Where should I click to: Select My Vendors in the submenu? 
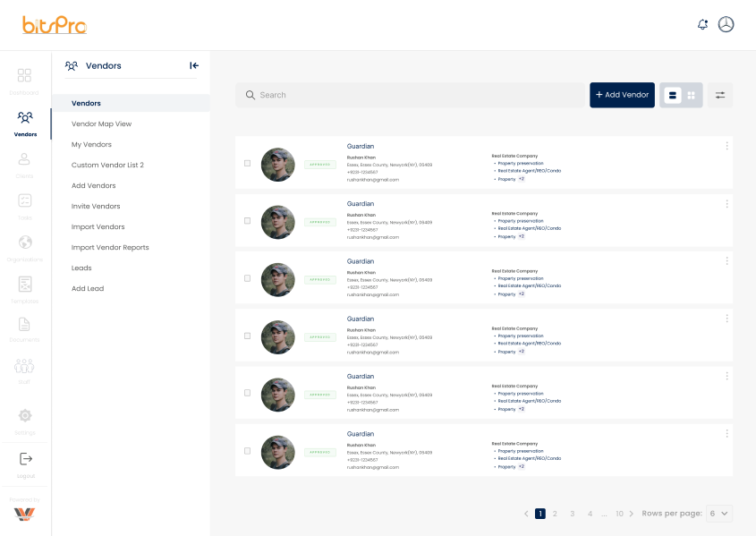(91, 145)
